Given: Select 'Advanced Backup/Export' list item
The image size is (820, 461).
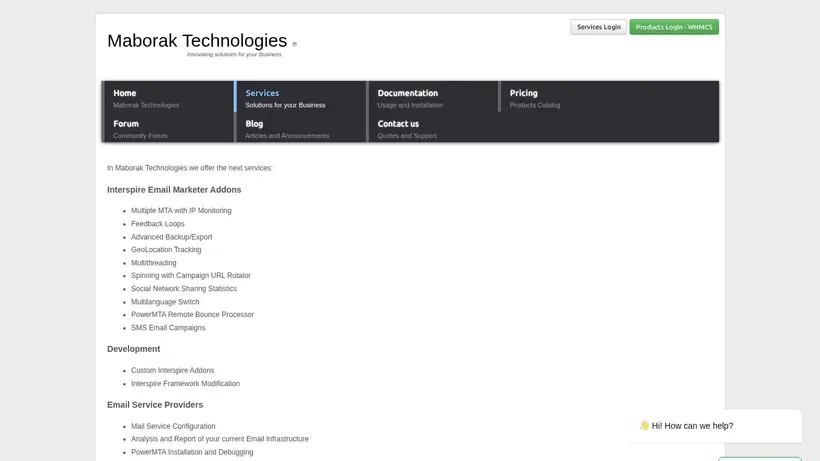Looking at the screenshot, I should [172, 237].
